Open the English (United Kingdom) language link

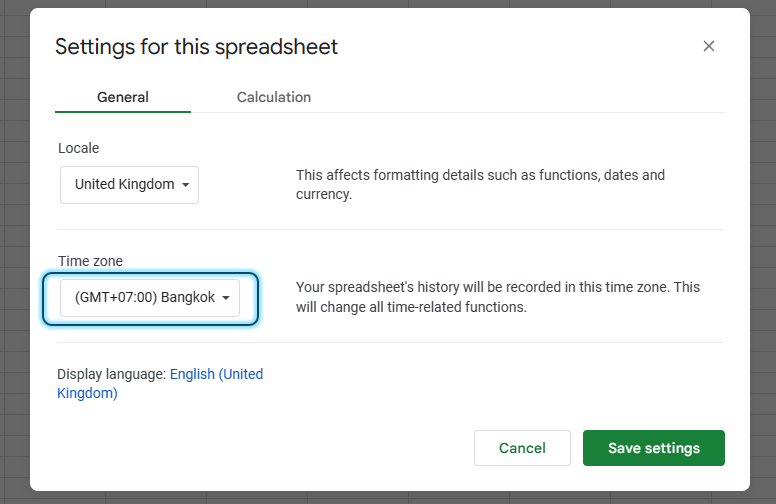[x=216, y=374]
